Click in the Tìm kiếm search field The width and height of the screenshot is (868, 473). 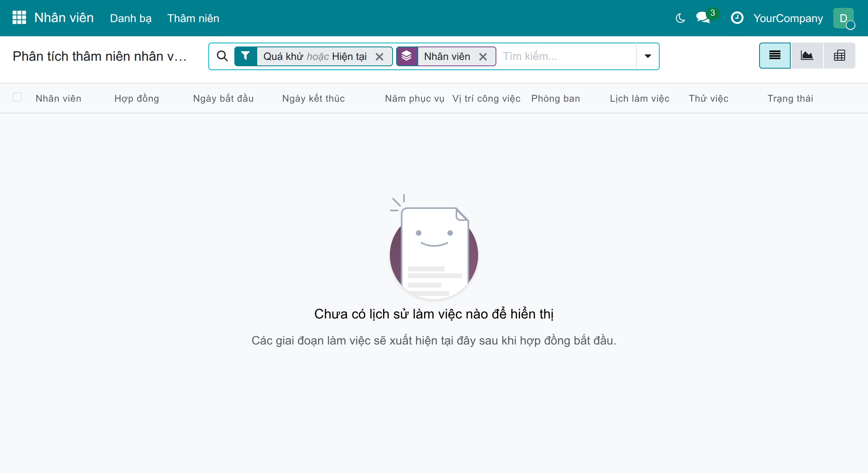click(x=567, y=56)
